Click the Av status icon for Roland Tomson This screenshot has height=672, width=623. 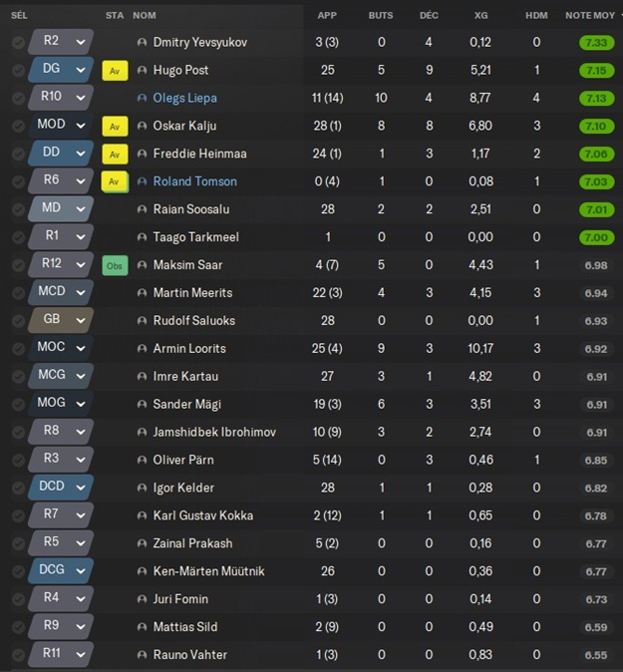[x=115, y=182]
